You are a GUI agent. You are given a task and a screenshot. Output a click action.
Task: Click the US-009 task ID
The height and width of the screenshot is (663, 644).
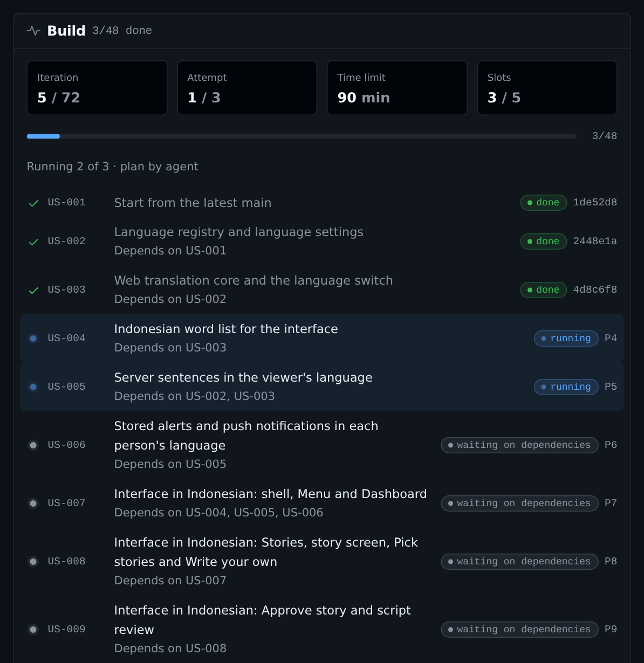tap(66, 630)
